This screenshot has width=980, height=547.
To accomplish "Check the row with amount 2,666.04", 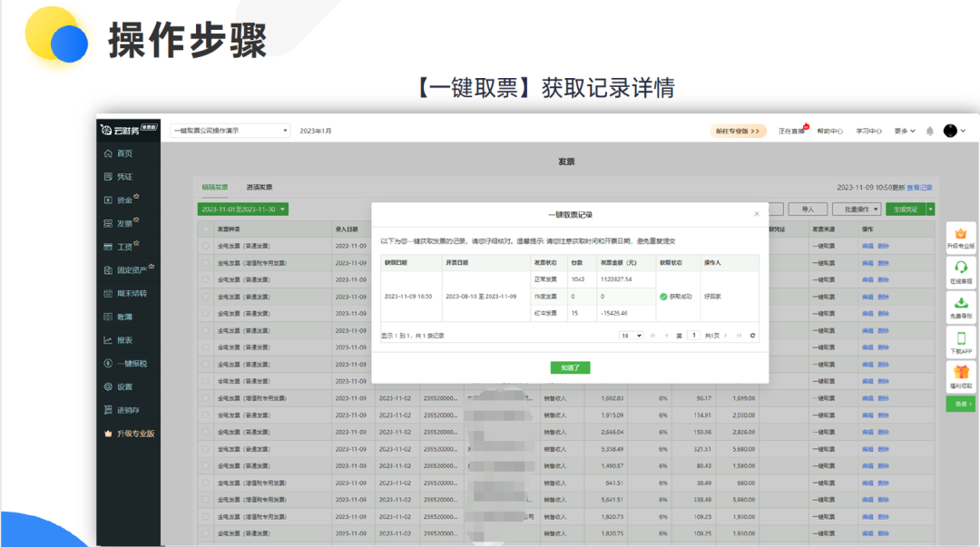I will click(206, 432).
